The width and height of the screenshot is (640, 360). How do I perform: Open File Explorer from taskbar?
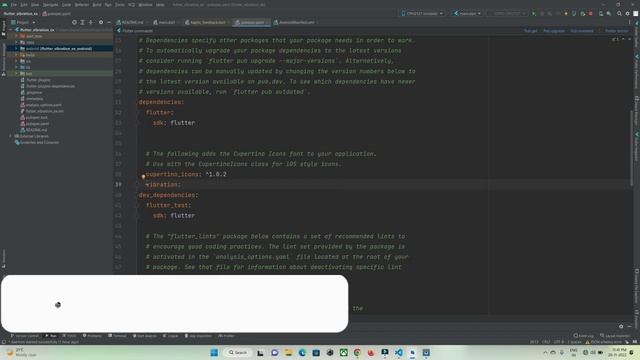[288, 353]
